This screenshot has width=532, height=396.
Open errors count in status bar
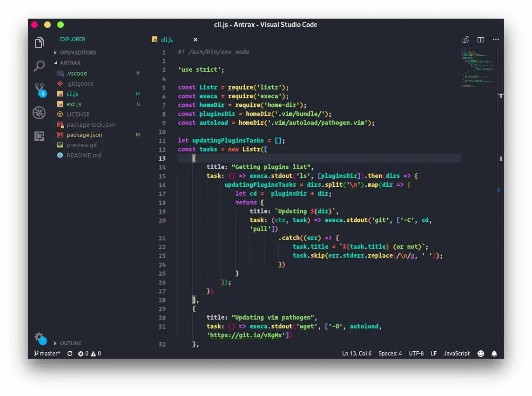[x=83, y=354]
